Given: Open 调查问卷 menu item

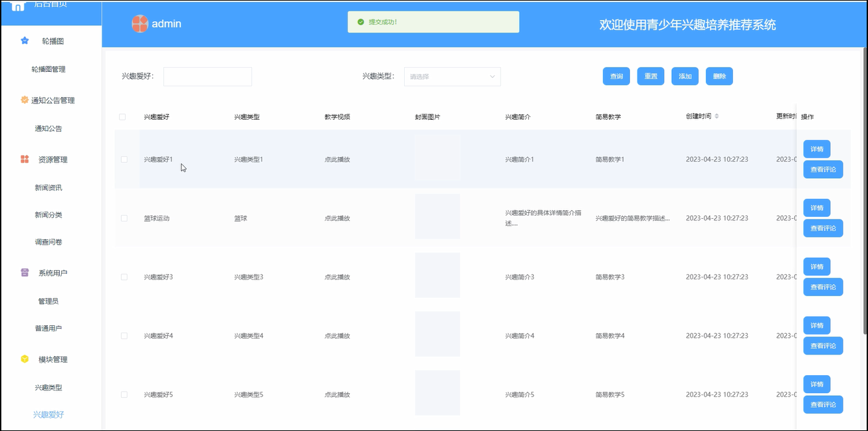Looking at the screenshot, I should 49,242.
